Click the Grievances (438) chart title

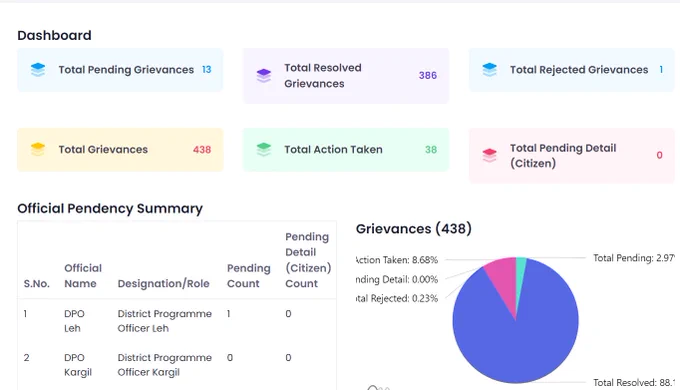point(414,229)
